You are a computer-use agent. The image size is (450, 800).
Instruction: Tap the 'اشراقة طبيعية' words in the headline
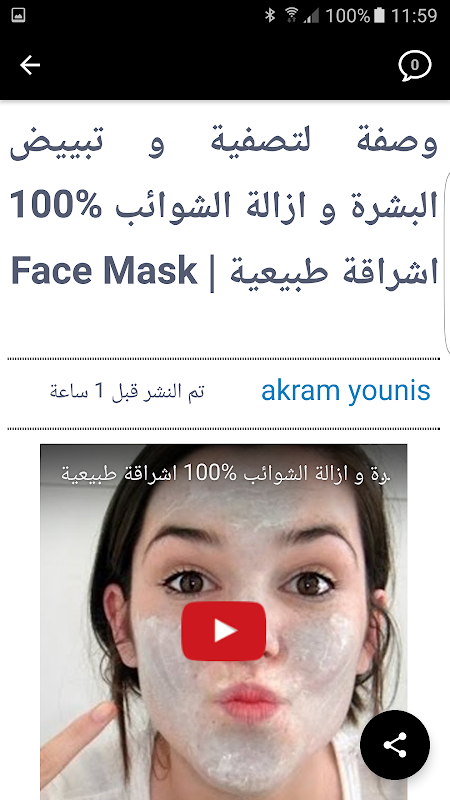[334, 272]
